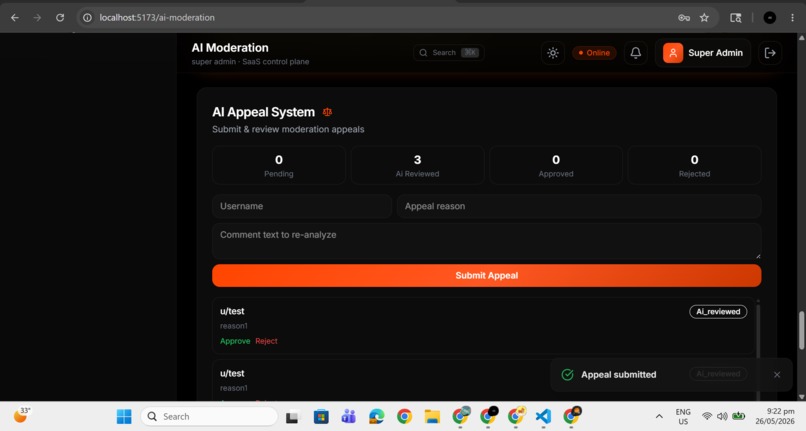Click the browser toolbar icon beside the bookmark star
Viewport: 806px width, 431px height.
coord(736,17)
